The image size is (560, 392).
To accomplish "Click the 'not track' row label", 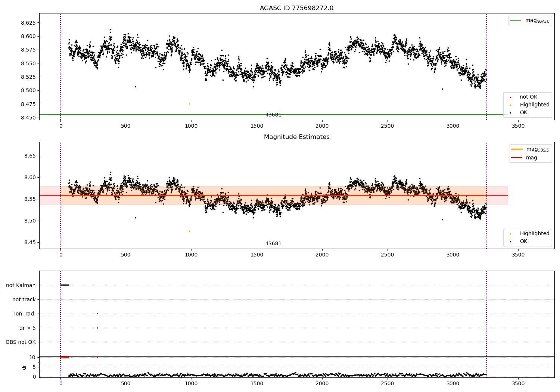I will click(24, 299).
